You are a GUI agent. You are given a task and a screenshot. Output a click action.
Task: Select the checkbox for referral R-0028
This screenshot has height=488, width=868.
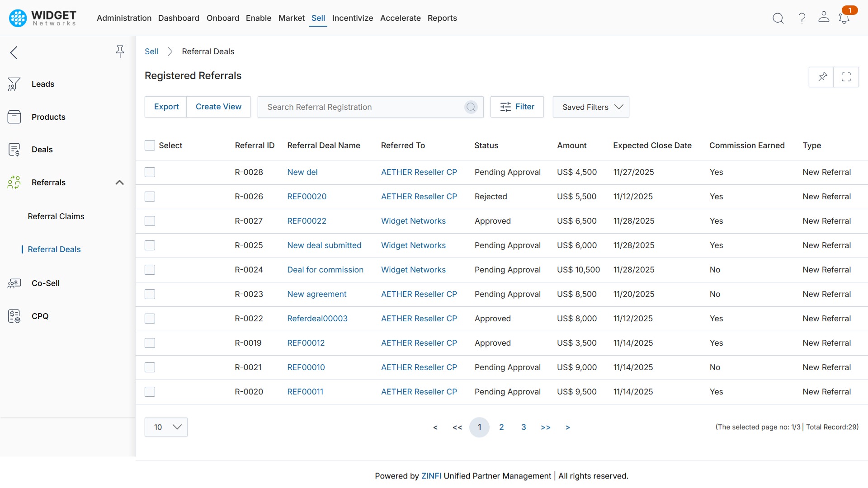[x=150, y=172]
